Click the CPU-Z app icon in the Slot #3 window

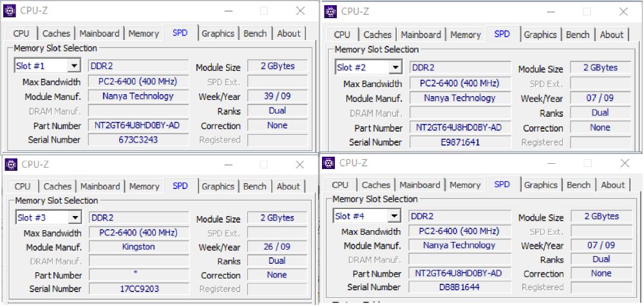pyautogui.click(x=11, y=164)
